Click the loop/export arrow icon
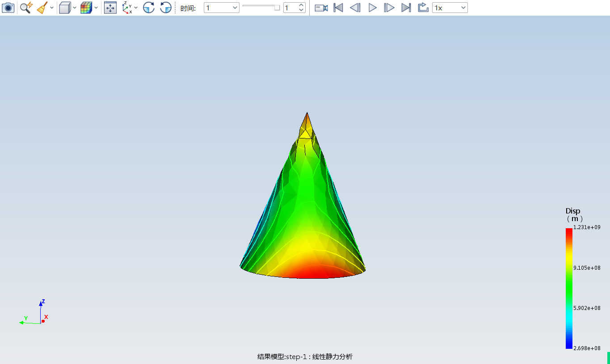Image resolution: width=610 pixels, height=364 pixels. [x=423, y=8]
